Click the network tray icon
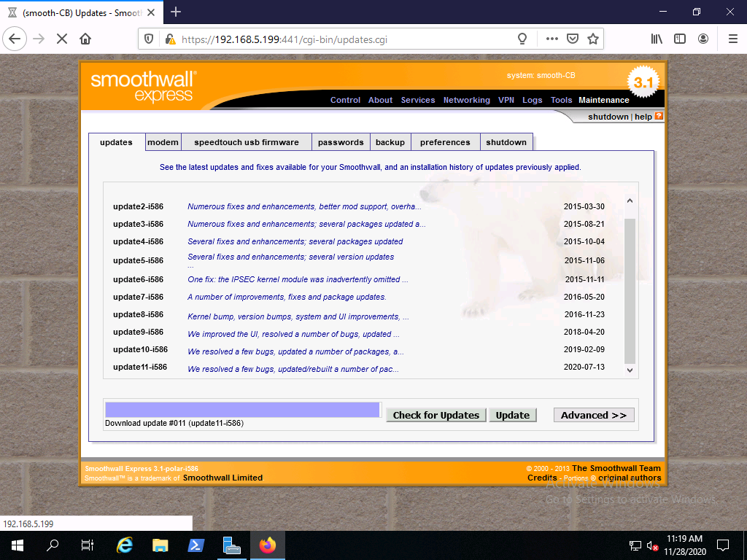The image size is (747, 560). [x=635, y=545]
